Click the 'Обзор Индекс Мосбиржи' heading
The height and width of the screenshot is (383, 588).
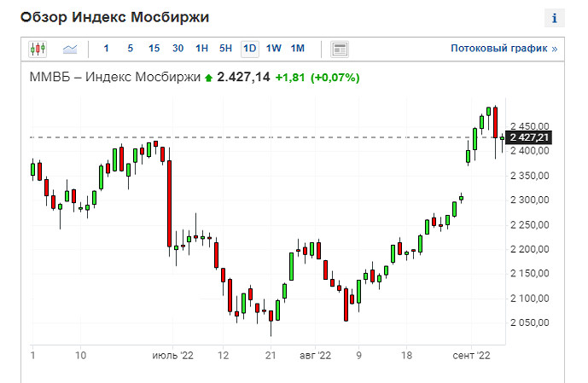114,18
